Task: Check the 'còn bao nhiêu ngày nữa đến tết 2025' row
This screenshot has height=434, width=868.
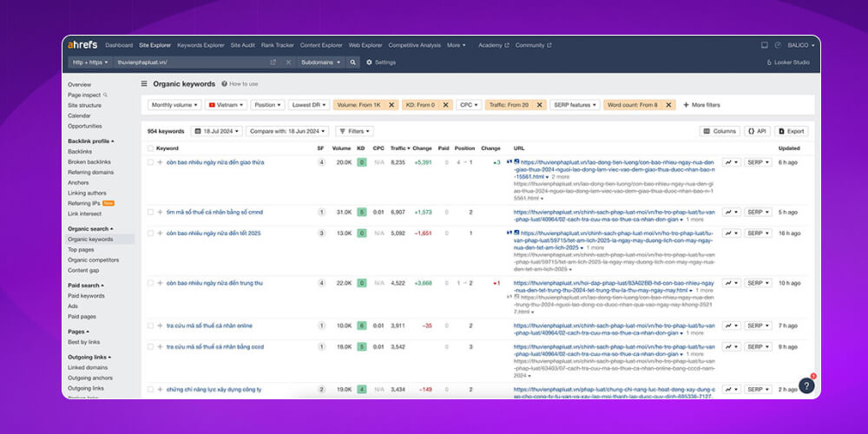Action: click(x=150, y=233)
